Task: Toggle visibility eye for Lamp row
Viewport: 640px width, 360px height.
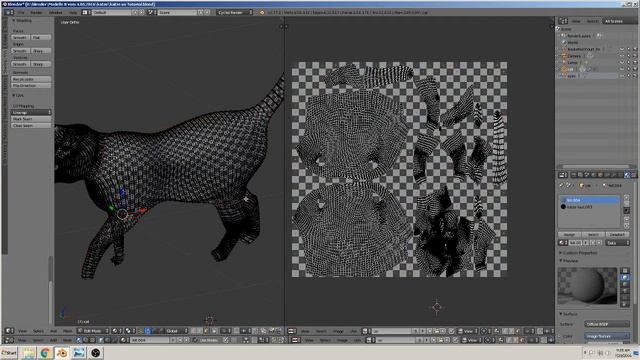Action: point(622,62)
